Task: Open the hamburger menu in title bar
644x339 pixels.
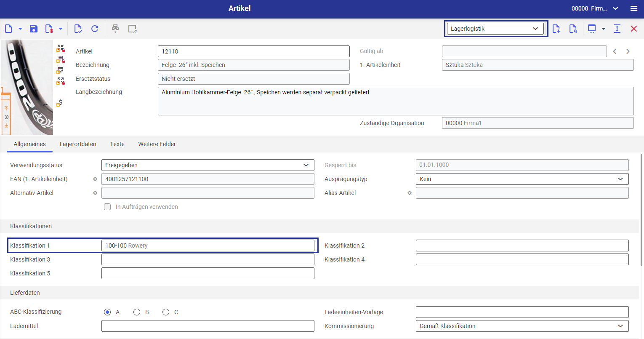Action: pyautogui.click(x=634, y=8)
